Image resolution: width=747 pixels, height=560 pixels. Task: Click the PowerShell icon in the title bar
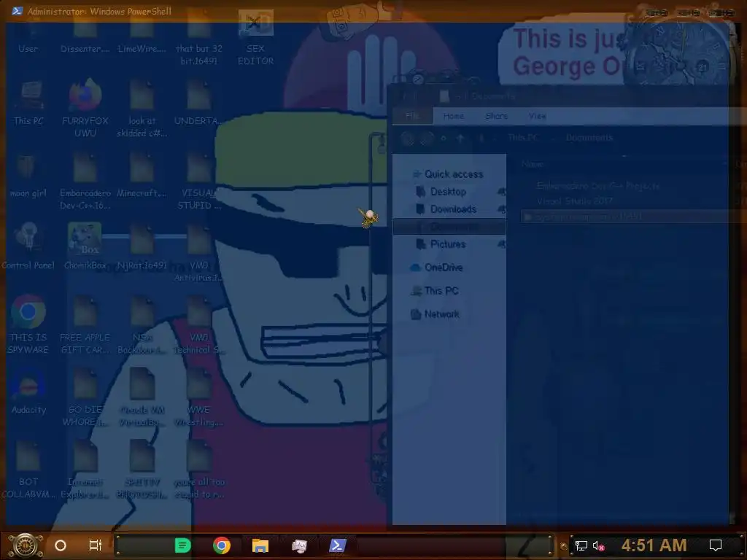(x=18, y=11)
